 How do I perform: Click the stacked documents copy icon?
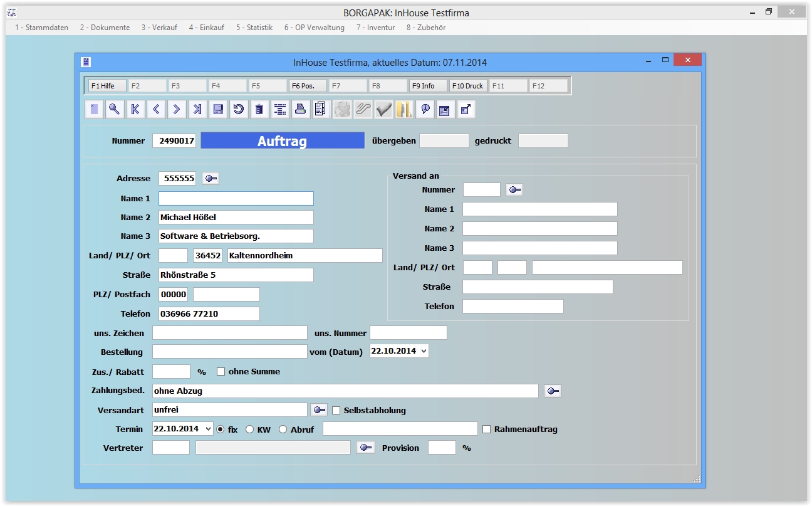point(321,110)
